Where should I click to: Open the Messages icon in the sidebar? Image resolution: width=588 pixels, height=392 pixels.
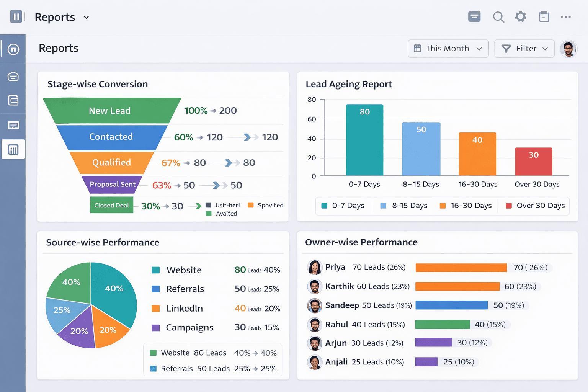coord(13,125)
